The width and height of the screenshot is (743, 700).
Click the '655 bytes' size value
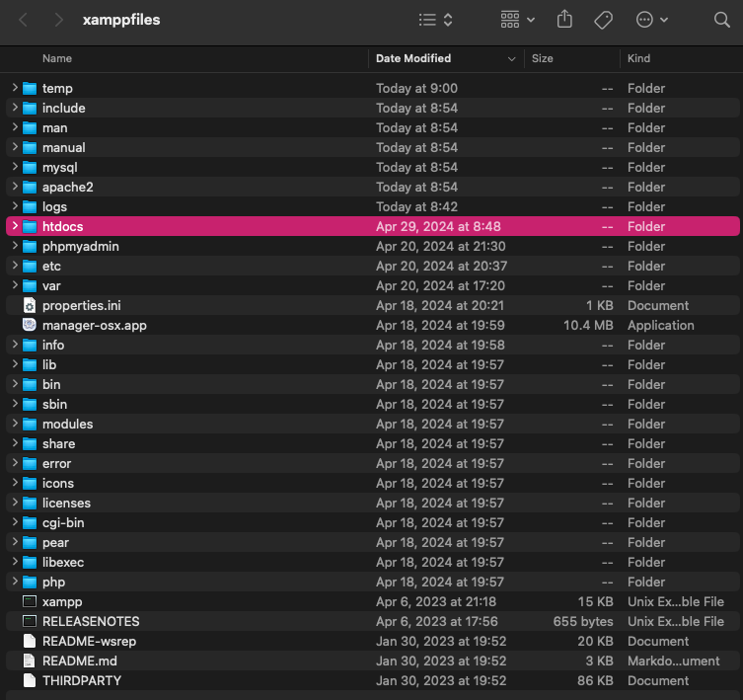point(583,621)
